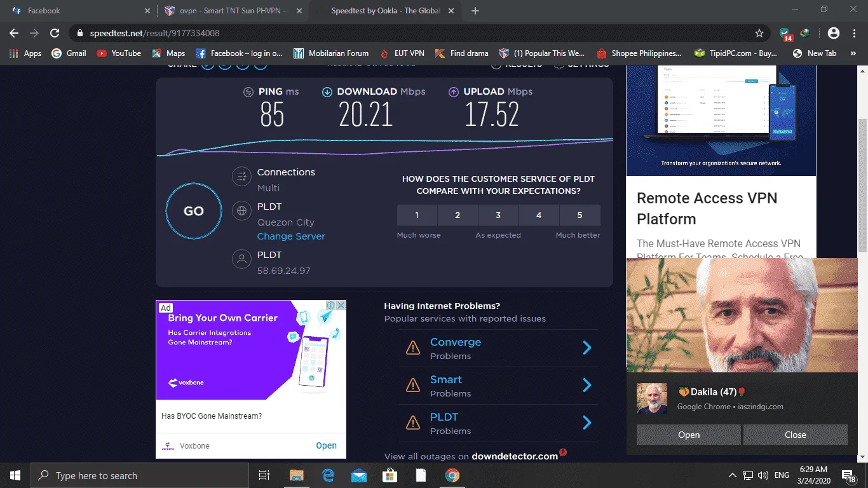Click the Connections multi icon
Screen dimensions: 868x488
click(x=241, y=176)
